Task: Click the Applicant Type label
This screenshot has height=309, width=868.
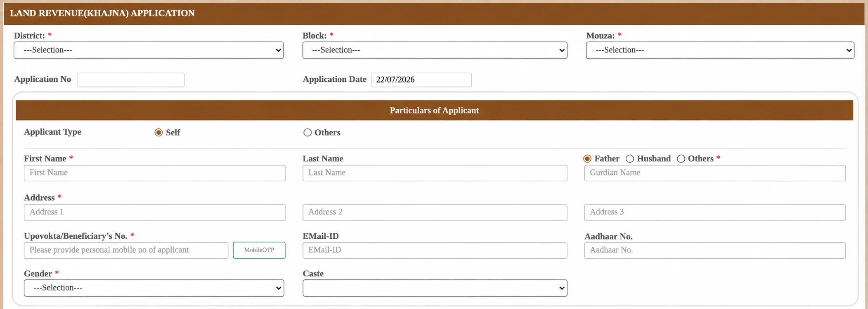Action: 52,132
